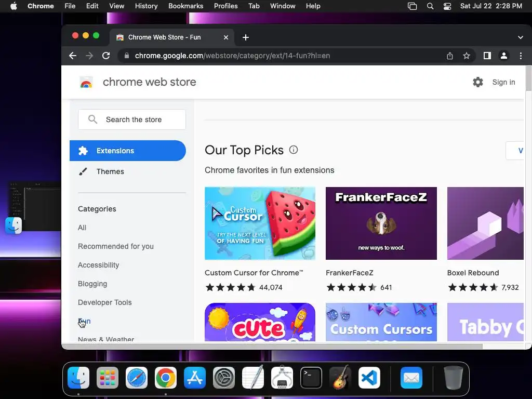Click the Custom Cursor for Chrome™ title
532x399 pixels.
[x=254, y=273]
